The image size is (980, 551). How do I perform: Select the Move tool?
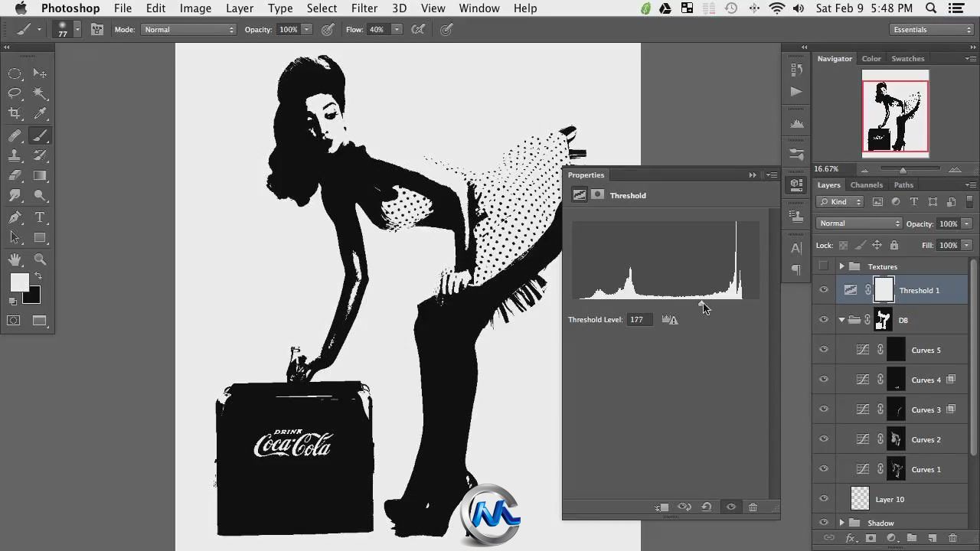coord(41,73)
